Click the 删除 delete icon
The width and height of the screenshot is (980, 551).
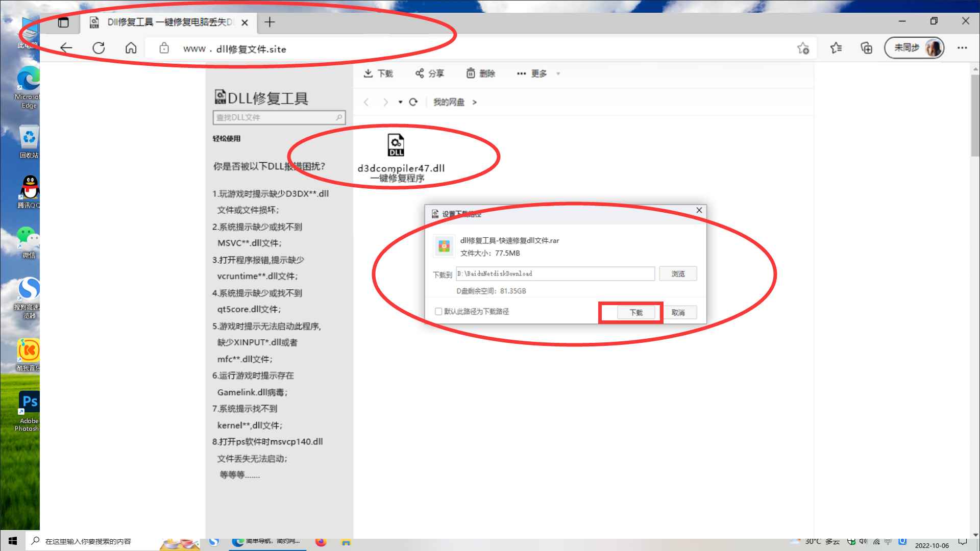tap(471, 73)
